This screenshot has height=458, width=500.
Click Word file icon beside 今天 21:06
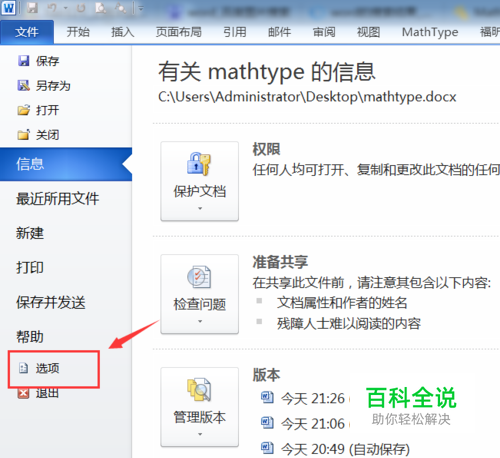267,423
